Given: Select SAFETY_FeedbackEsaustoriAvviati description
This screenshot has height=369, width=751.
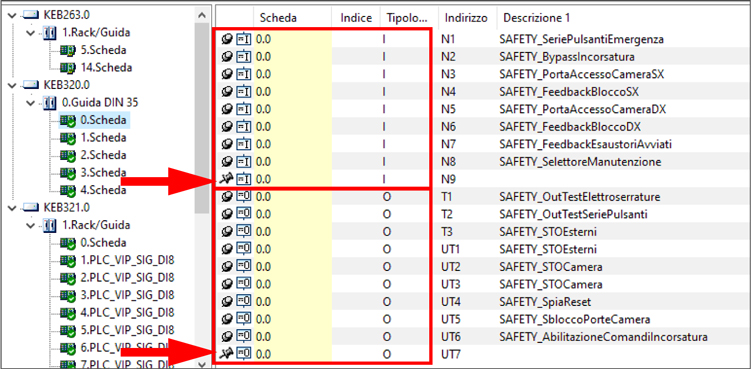Looking at the screenshot, I should tap(585, 144).
